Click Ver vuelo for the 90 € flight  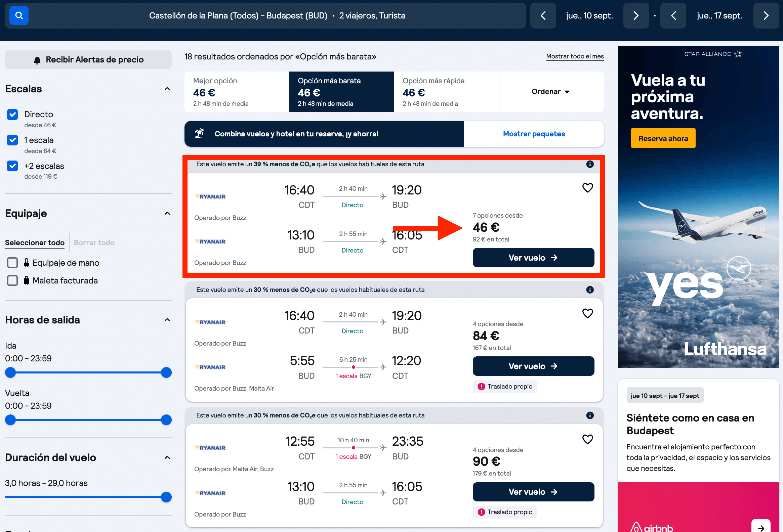(x=533, y=492)
